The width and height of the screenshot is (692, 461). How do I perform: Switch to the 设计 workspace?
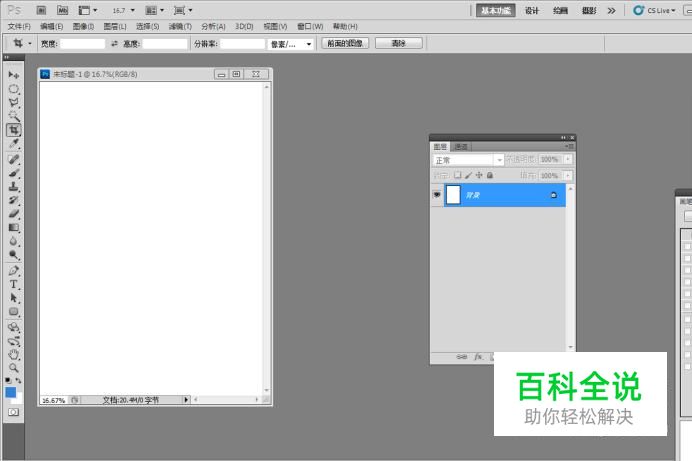[532, 11]
